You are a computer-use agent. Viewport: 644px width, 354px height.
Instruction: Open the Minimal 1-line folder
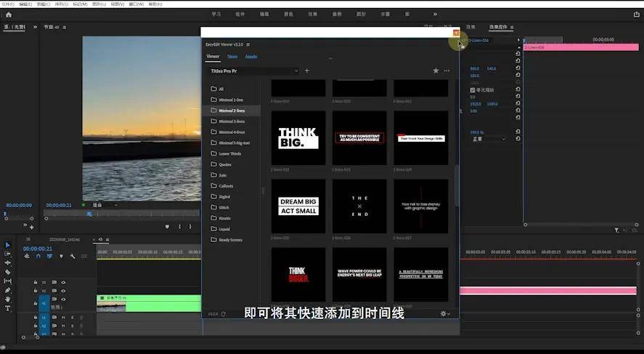pyautogui.click(x=231, y=100)
